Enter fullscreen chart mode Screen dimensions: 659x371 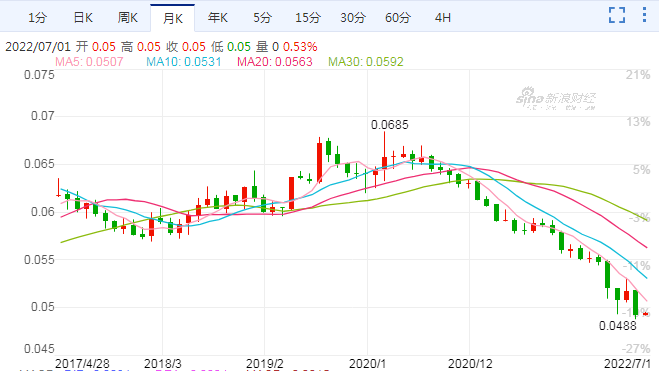[617, 15]
